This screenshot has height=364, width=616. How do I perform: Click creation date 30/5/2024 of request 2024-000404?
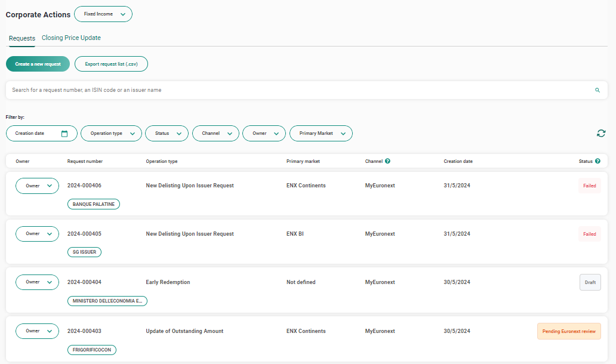point(457,282)
